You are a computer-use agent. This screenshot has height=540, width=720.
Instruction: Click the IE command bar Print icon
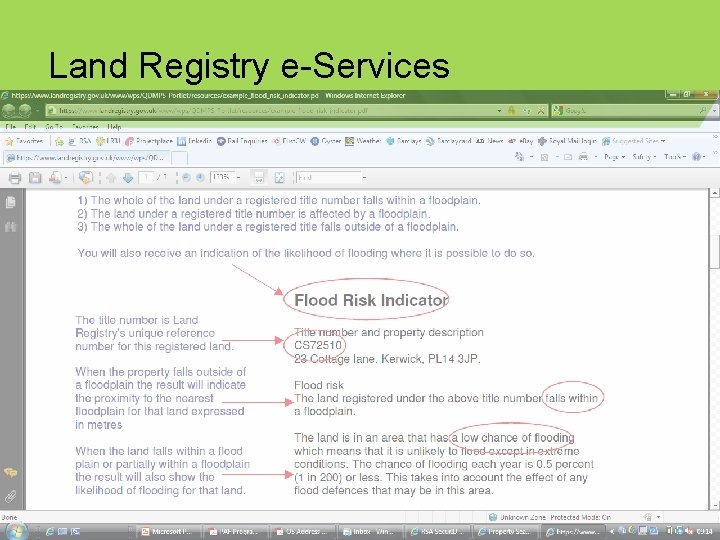[584, 157]
